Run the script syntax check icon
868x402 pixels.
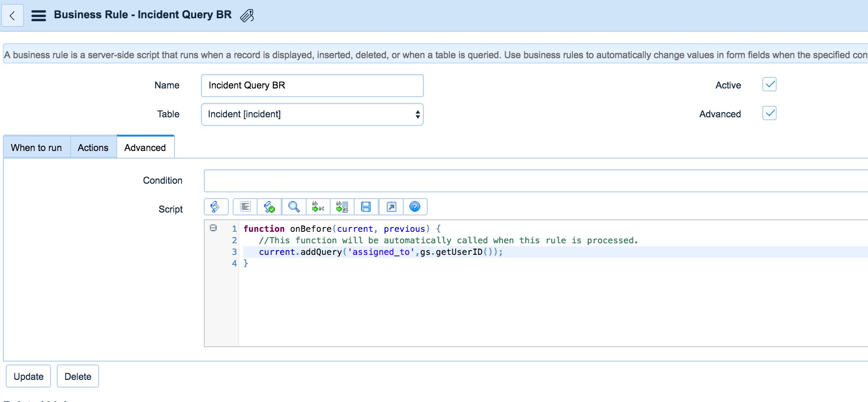pyautogui.click(x=270, y=207)
